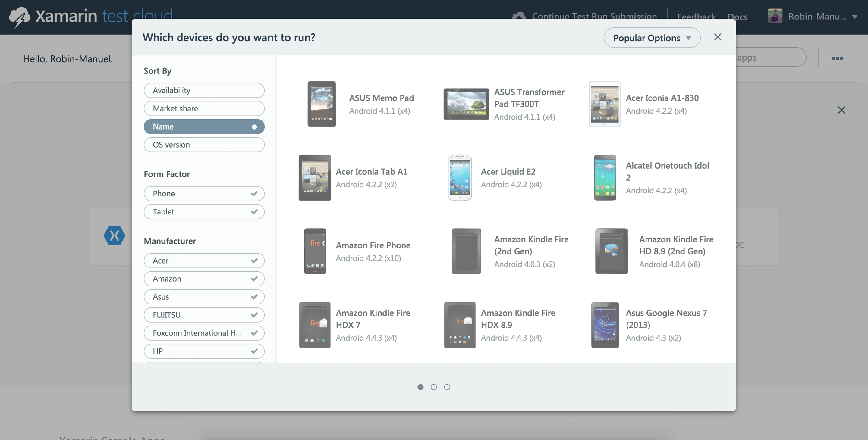Open the Feedback link
Image resolution: width=868 pixels, height=440 pixels.
(x=696, y=17)
